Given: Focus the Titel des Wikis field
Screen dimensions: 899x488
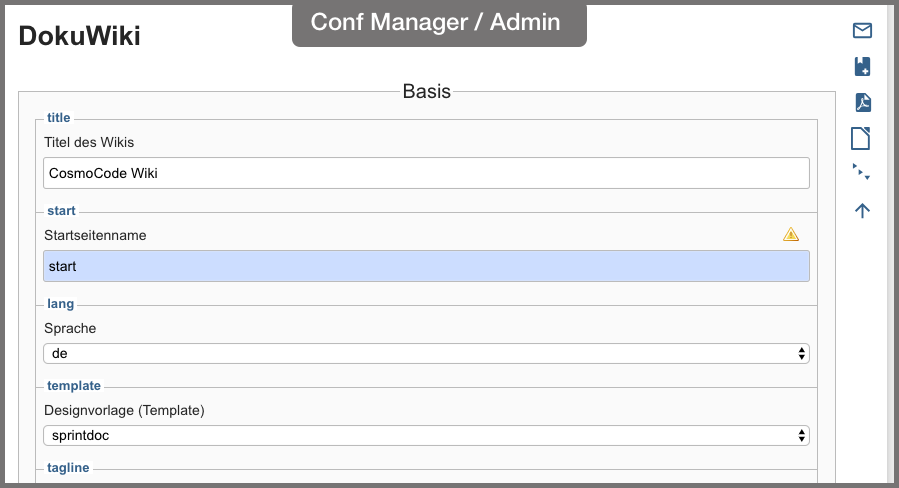Looking at the screenshot, I should pyautogui.click(x=426, y=173).
